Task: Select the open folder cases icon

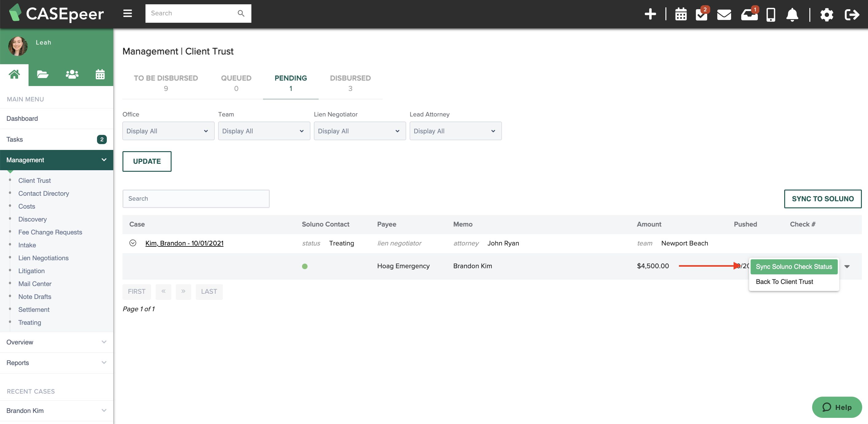Action: [x=42, y=75]
